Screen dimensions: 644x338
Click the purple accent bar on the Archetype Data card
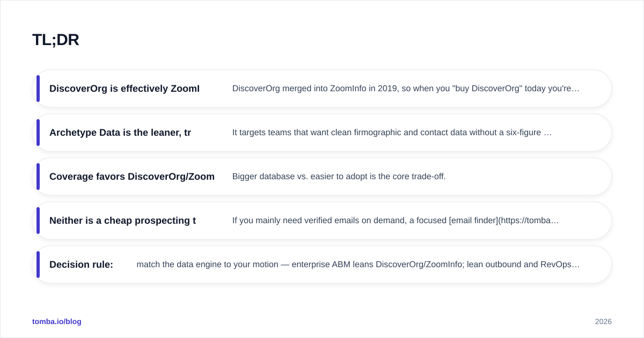tap(38, 133)
